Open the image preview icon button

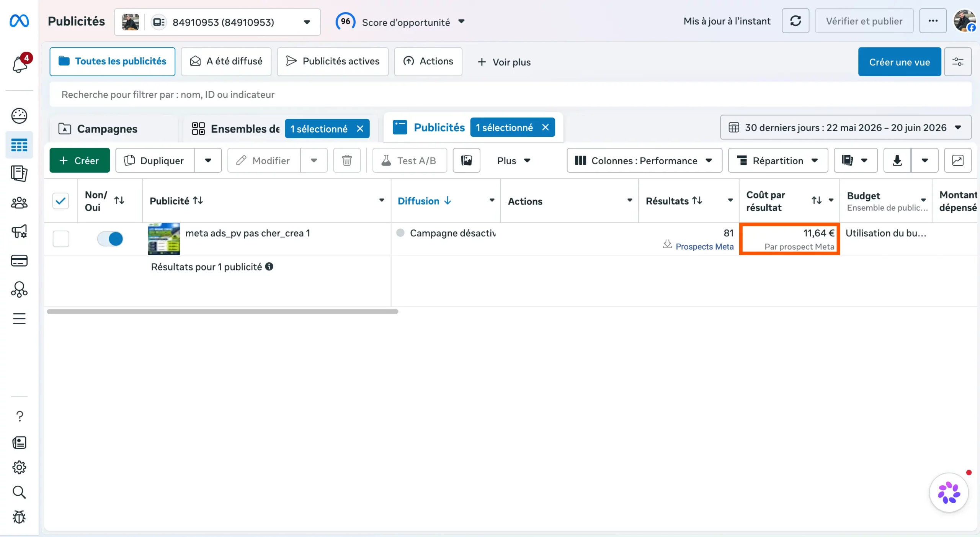click(466, 160)
